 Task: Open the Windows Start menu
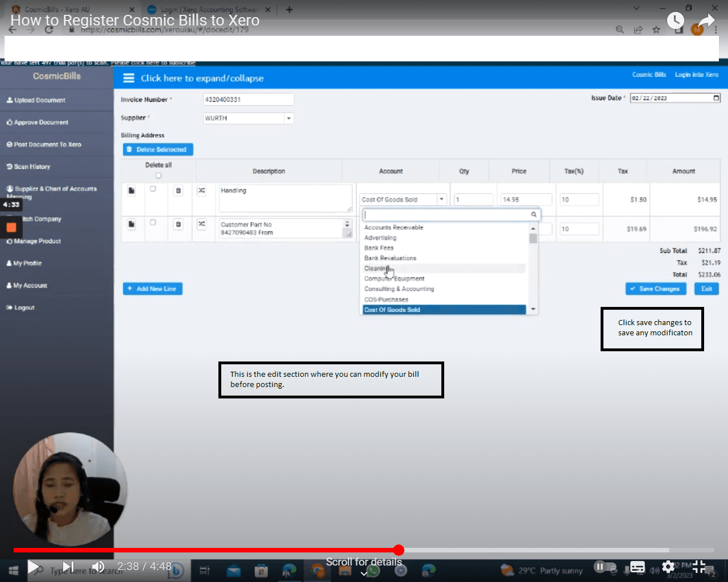(14, 570)
